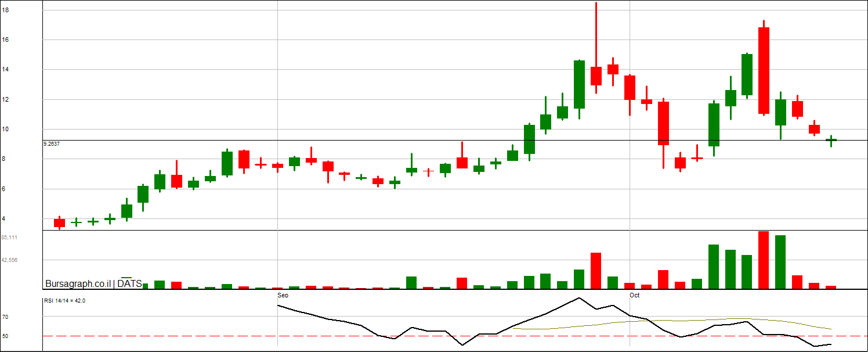Click the Sep month label
Viewport: 868px width, 352px height.
pos(283,295)
